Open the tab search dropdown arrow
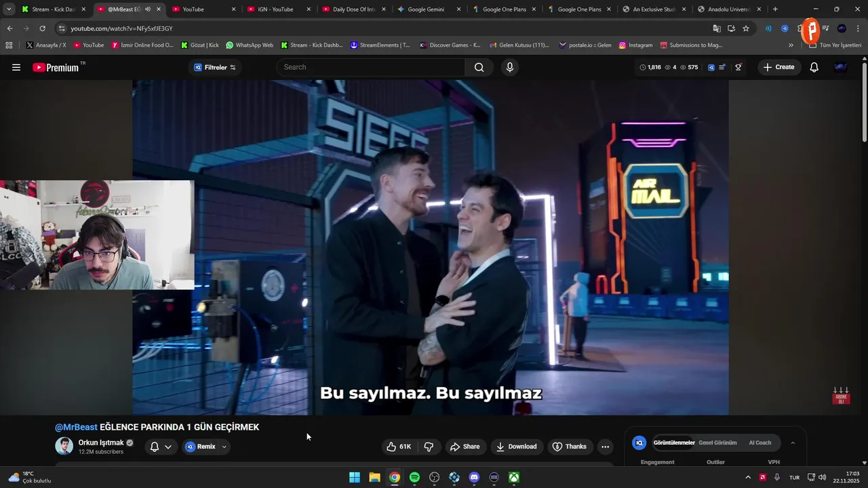 click(x=9, y=9)
